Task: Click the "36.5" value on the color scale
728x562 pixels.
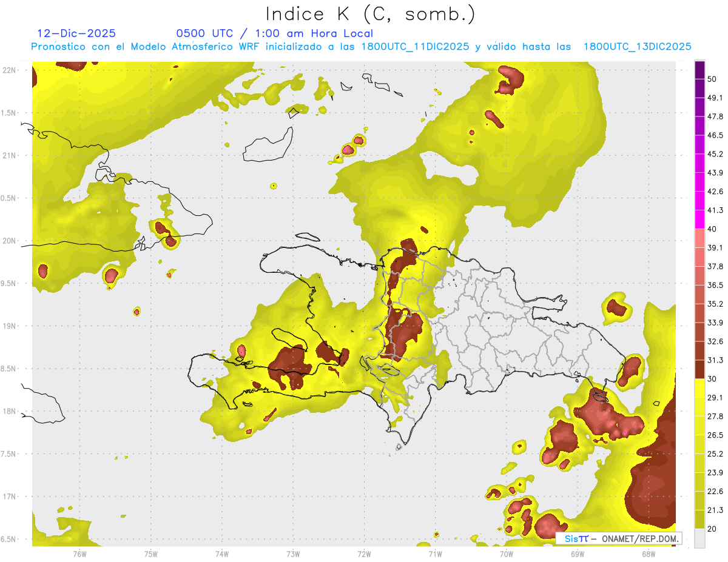Action: (716, 285)
